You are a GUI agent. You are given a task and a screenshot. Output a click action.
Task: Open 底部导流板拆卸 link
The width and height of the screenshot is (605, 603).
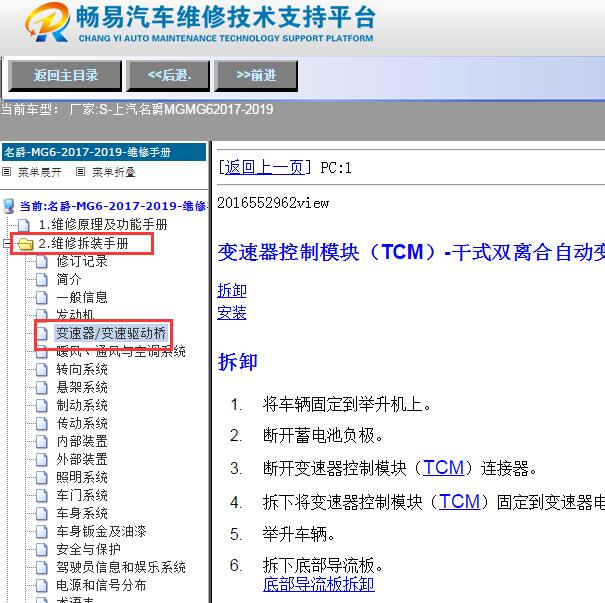tap(319, 584)
